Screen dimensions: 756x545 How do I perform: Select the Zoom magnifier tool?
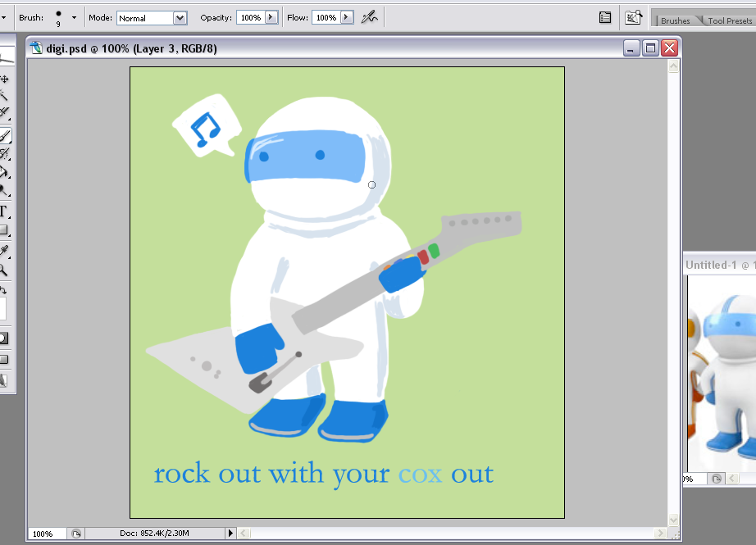tap(4, 270)
